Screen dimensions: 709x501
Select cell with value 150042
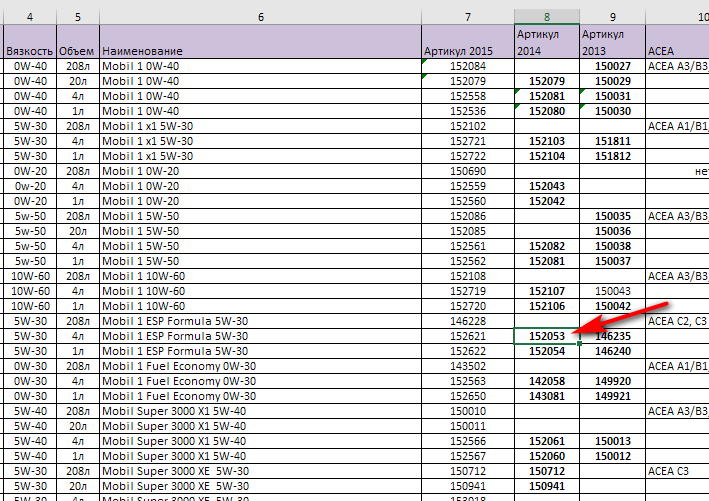[x=612, y=306]
